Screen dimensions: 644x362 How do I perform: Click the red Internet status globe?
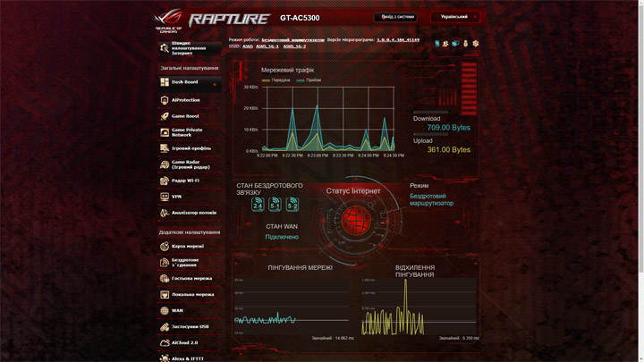click(356, 221)
